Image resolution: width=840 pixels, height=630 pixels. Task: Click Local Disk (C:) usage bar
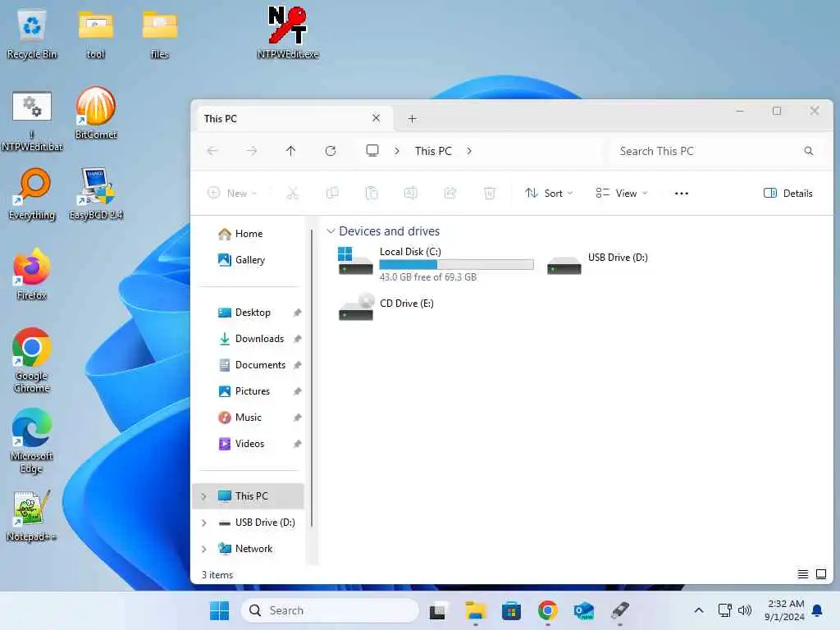456,265
